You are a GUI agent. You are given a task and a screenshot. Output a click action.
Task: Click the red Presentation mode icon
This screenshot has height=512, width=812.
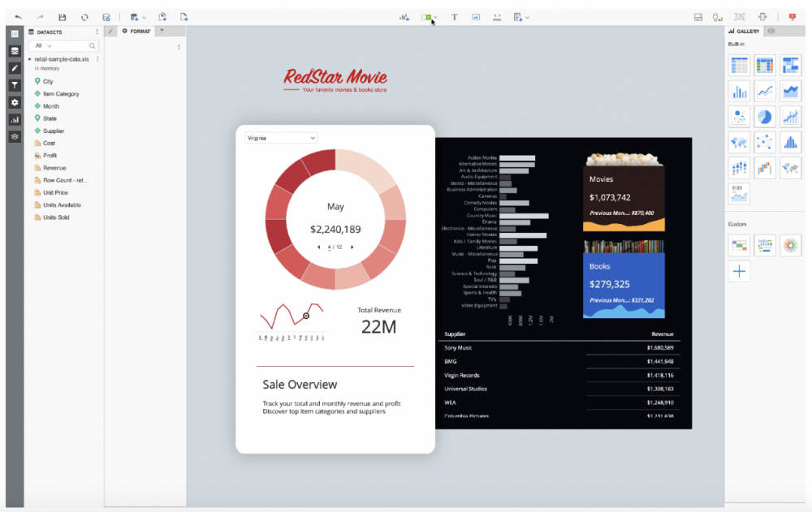(793, 17)
